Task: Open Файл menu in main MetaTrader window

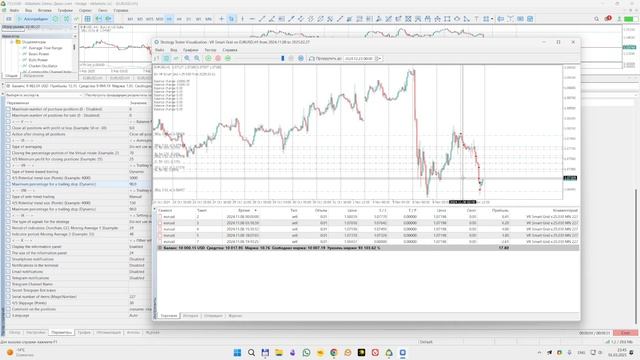Action: coord(14,10)
